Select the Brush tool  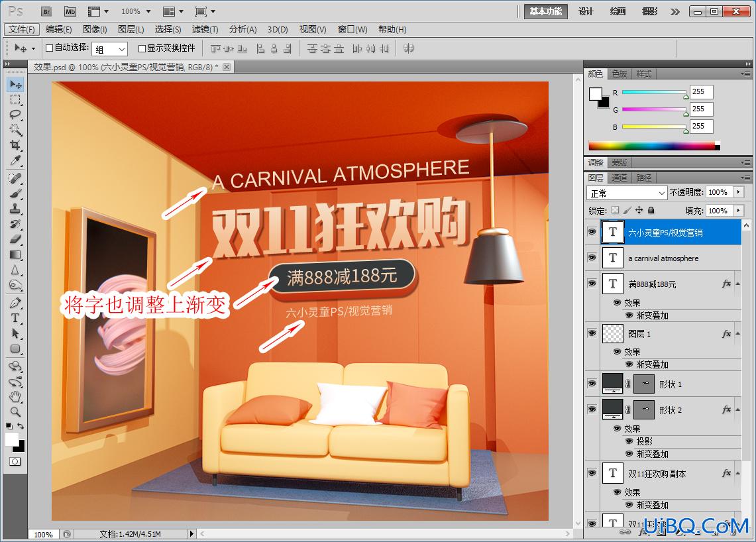15,194
